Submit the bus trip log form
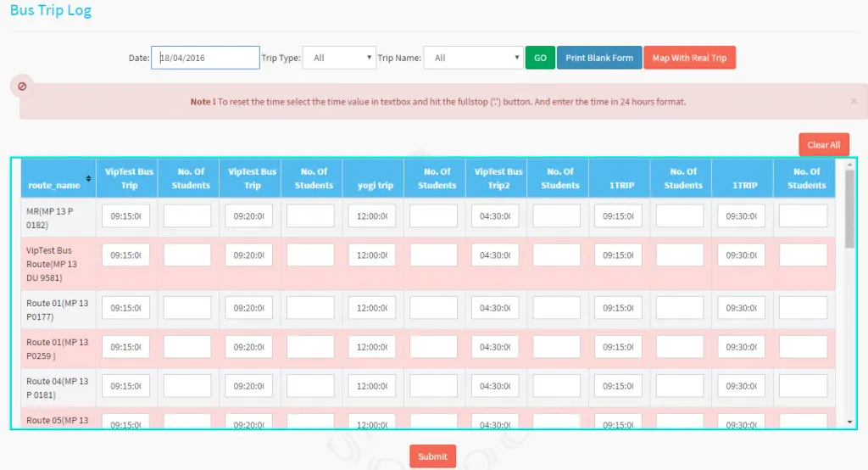Screen dimensions: 868x470 pos(432,456)
